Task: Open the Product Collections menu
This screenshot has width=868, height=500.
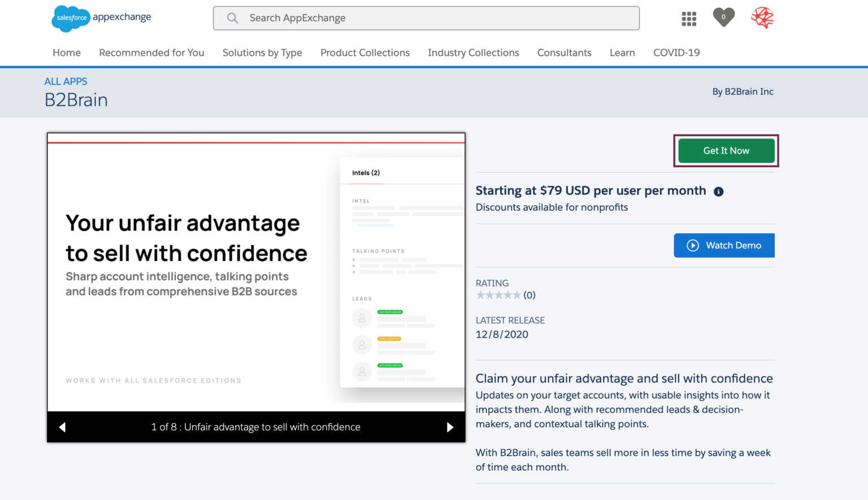Action: point(364,53)
